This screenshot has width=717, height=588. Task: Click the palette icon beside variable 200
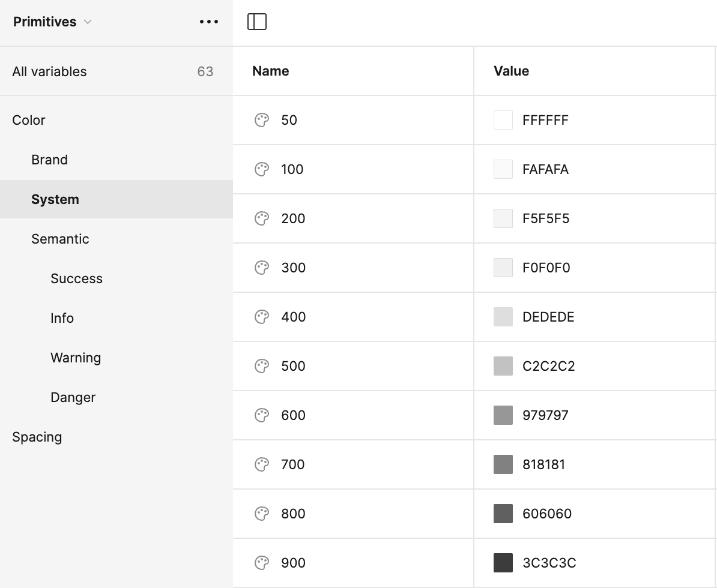pyautogui.click(x=262, y=218)
